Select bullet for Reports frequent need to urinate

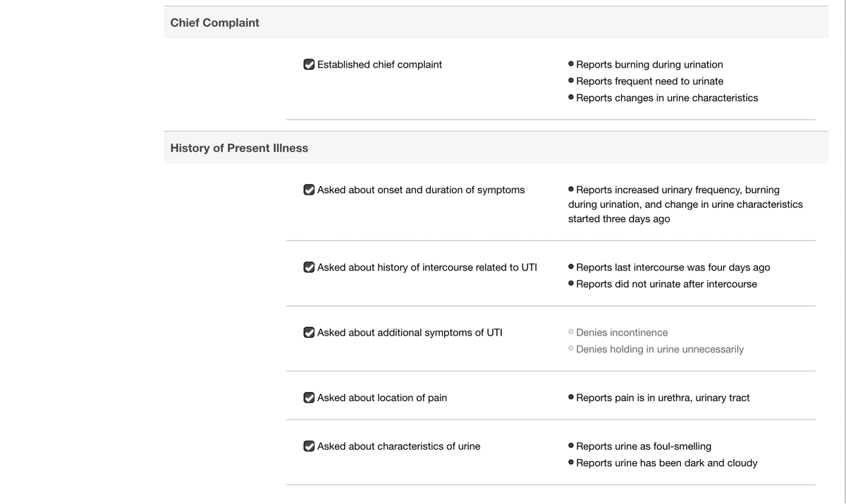pyautogui.click(x=571, y=81)
